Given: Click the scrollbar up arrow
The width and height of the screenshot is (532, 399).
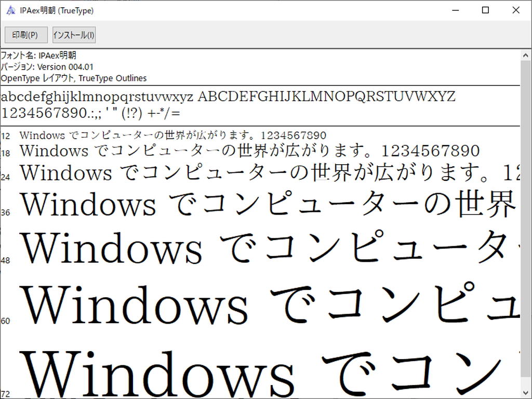Looking at the screenshot, I should [526, 55].
